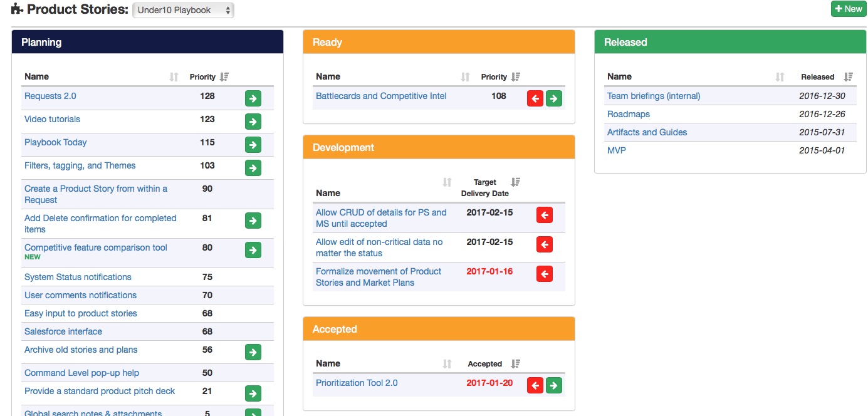
Task: Click release date 2015-07-31
Action: point(822,132)
